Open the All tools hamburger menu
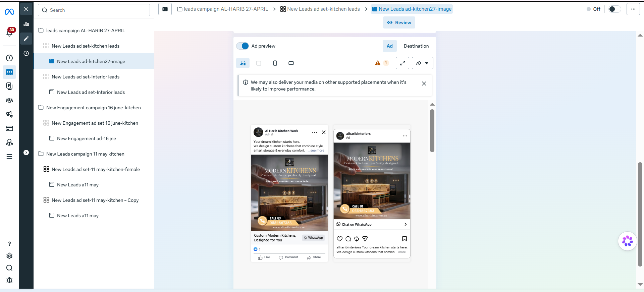644x292 pixels. click(x=9, y=157)
